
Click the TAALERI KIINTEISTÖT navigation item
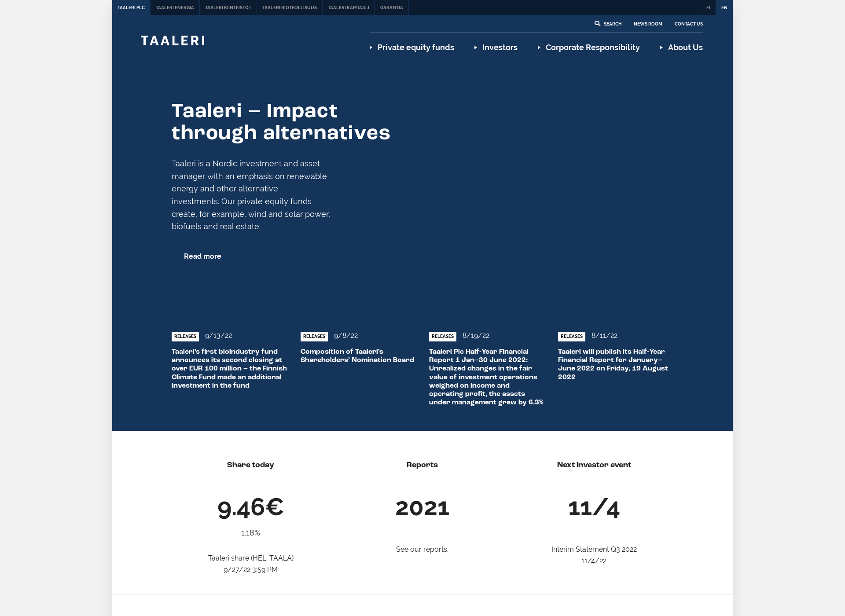[228, 7]
